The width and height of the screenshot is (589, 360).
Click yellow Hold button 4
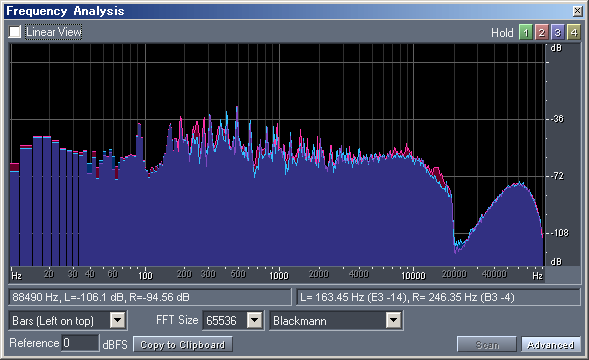(x=574, y=32)
